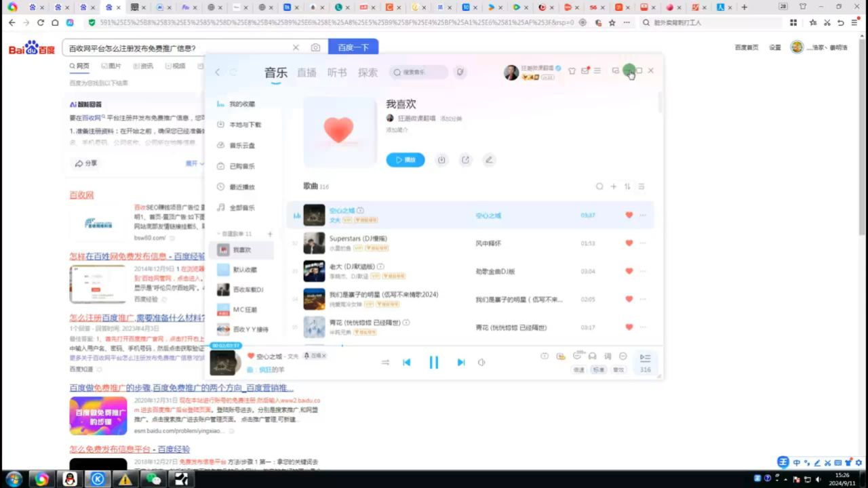Viewport: 868px width, 488px height.
Task: Open 已购音乐 in the sidebar
Action: (242, 166)
